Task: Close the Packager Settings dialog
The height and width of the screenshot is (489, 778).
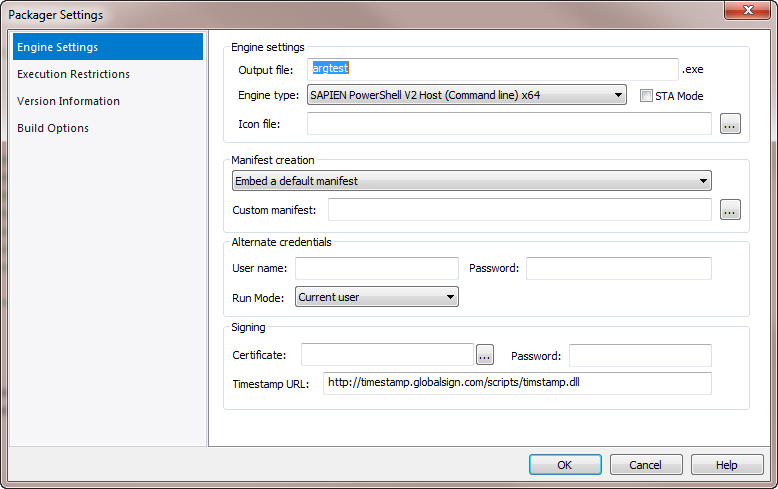Action: (748, 10)
